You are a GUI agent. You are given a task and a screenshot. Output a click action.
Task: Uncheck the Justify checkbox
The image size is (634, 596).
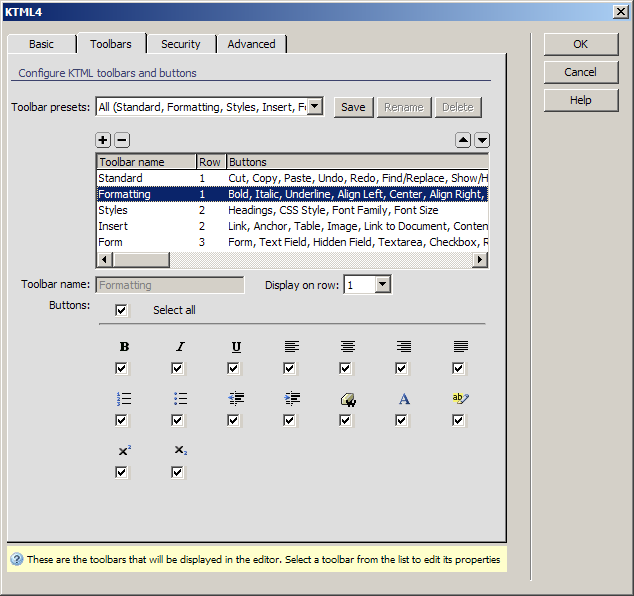point(458,368)
